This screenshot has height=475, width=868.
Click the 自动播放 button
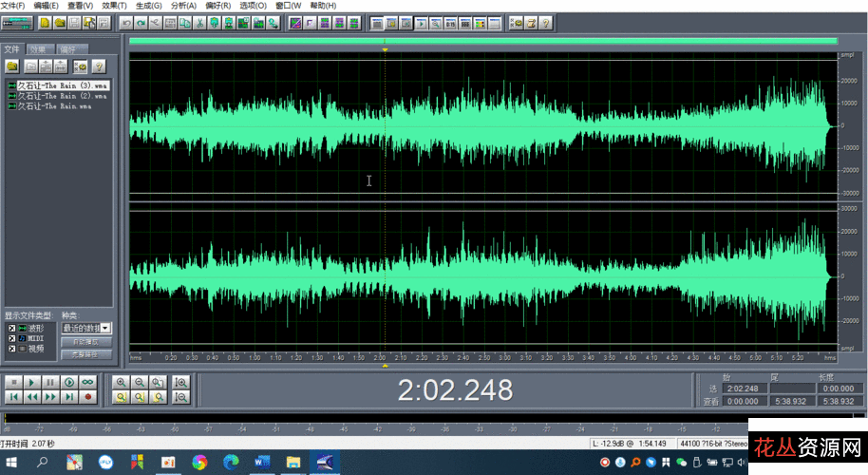[85, 341]
